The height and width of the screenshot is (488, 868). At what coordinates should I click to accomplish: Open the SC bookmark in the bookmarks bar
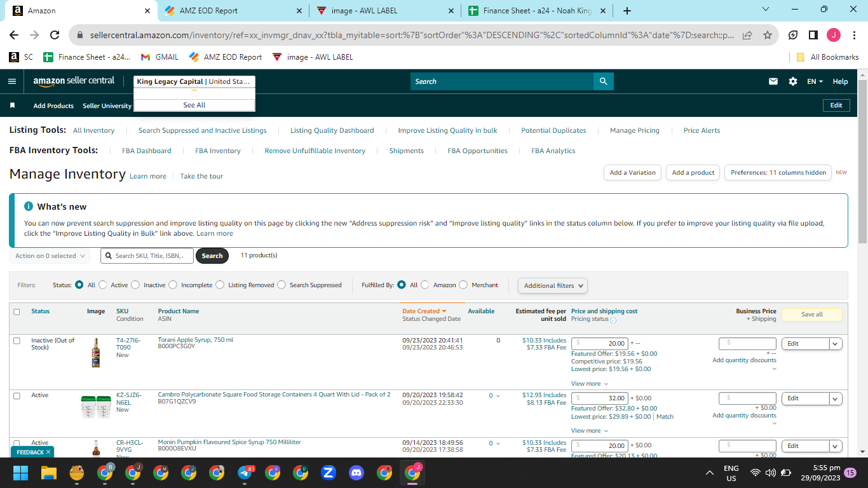[21, 57]
